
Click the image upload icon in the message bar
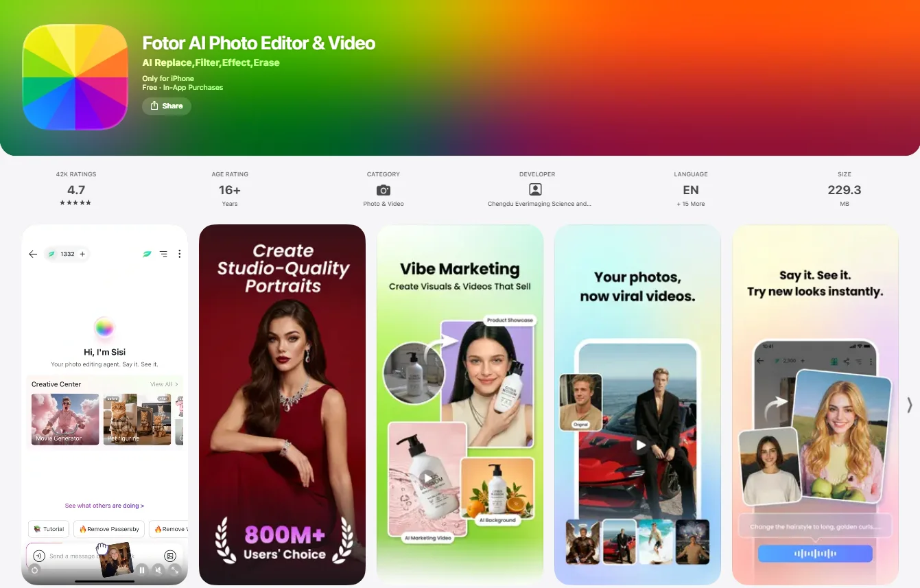[170, 556]
